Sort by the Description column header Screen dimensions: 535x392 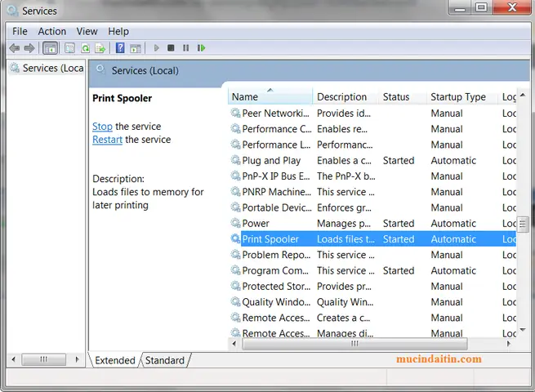pos(346,97)
